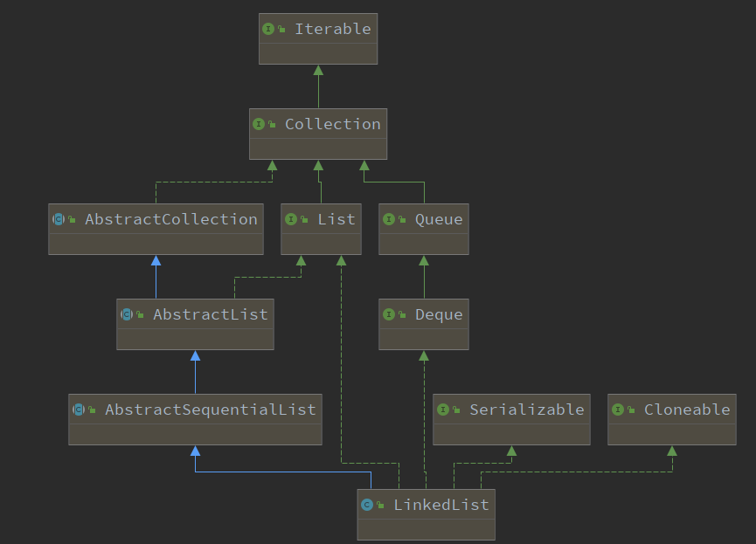756x544 pixels.
Task: Select the AbstractSequentialList node label
Action: click(211, 410)
